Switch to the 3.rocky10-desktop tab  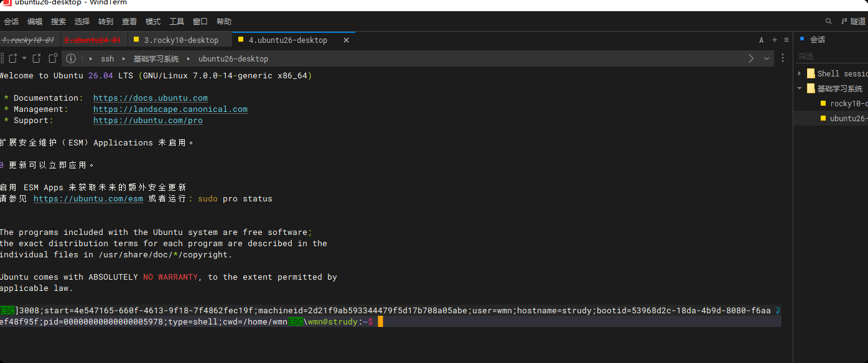[179, 40]
